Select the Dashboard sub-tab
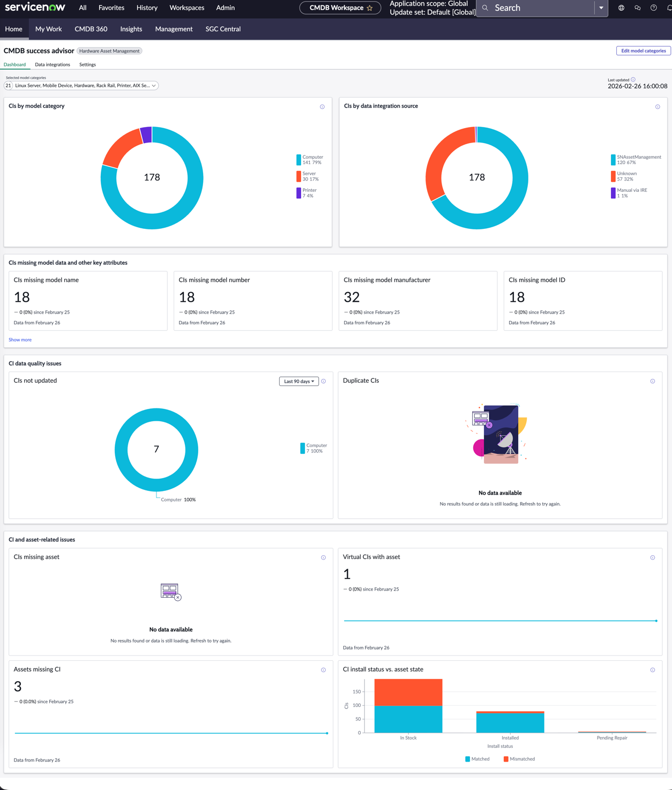The image size is (672, 790). click(x=14, y=64)
